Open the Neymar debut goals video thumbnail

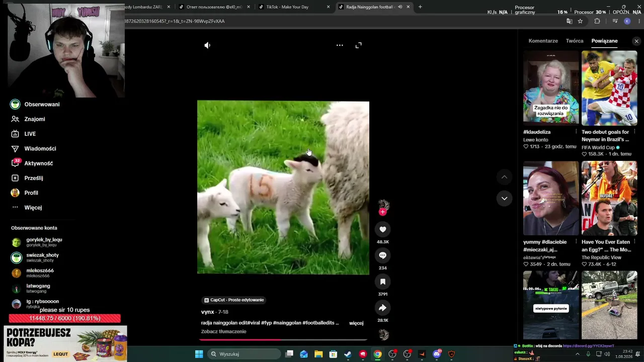coord(609,87)
